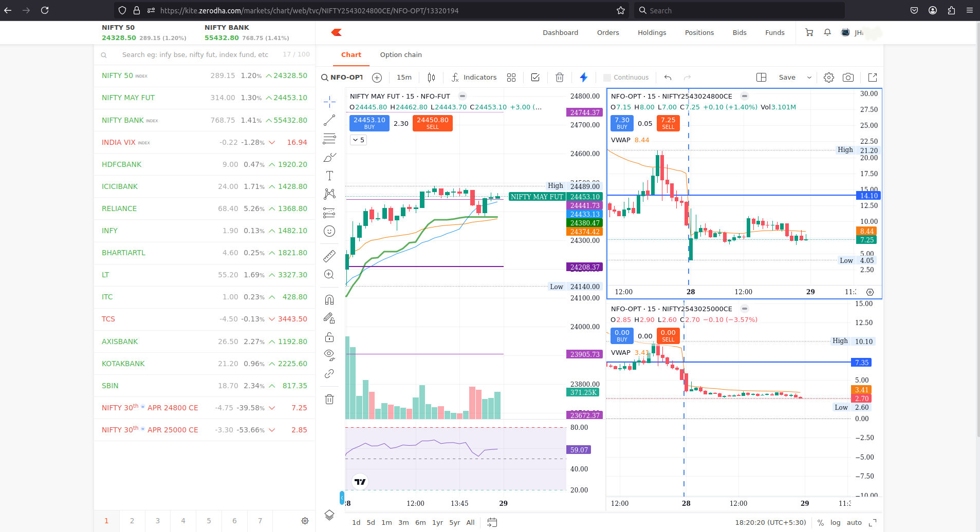Image resolution: width=980 pixels, height=532 pixels.
Task: Click the link drawings icon in toolbar
Action: pyautogui.click(x=329, y=373)
